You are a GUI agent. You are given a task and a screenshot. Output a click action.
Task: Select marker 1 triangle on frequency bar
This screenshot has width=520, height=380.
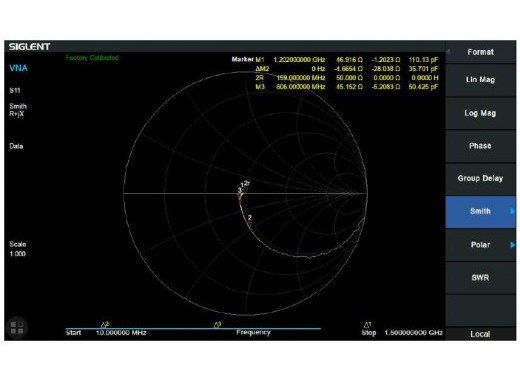367,324
